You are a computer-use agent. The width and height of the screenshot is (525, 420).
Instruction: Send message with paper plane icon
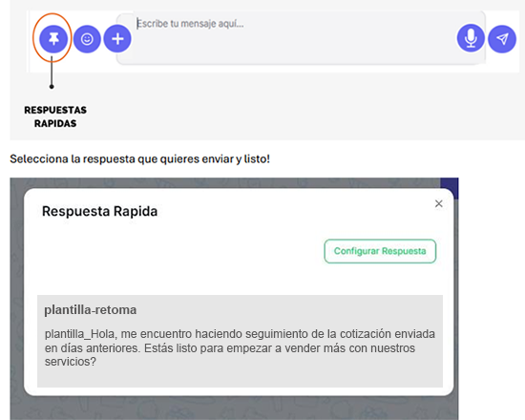coord(502,39)
